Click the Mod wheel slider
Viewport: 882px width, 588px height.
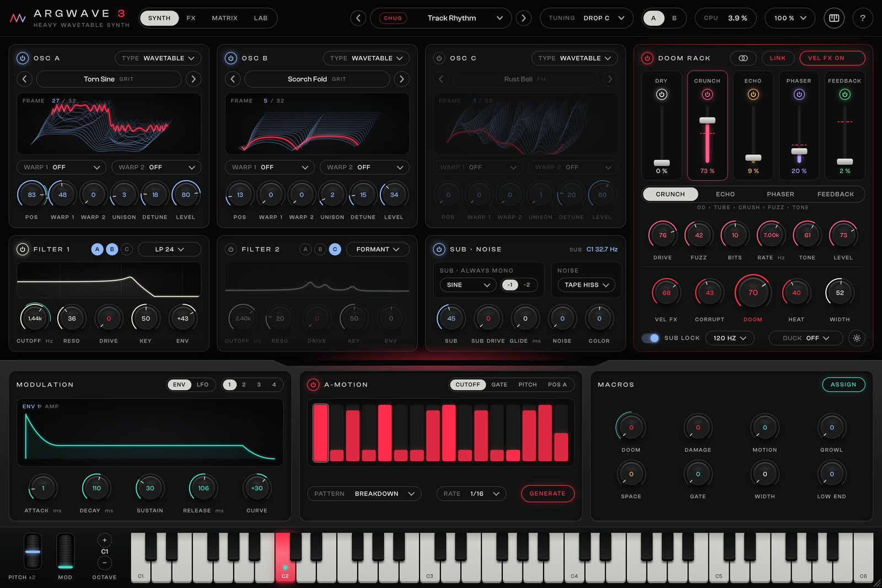point(65,551)
